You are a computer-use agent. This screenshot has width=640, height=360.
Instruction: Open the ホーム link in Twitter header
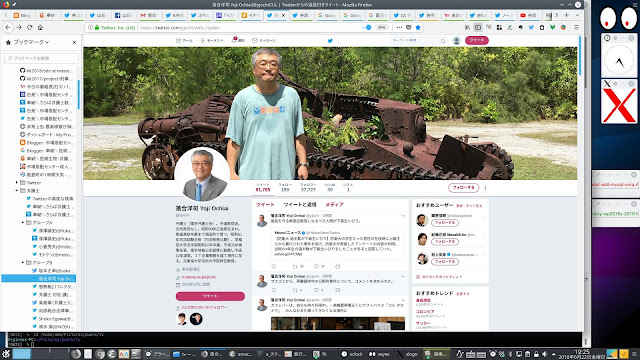[184, 40]
